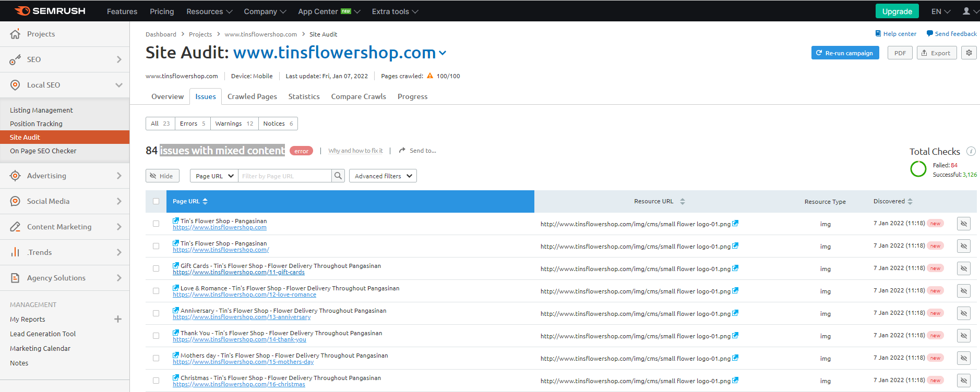Filter issues by Notices 6
This screenshot has width=980, height=392.
(278, 124)
